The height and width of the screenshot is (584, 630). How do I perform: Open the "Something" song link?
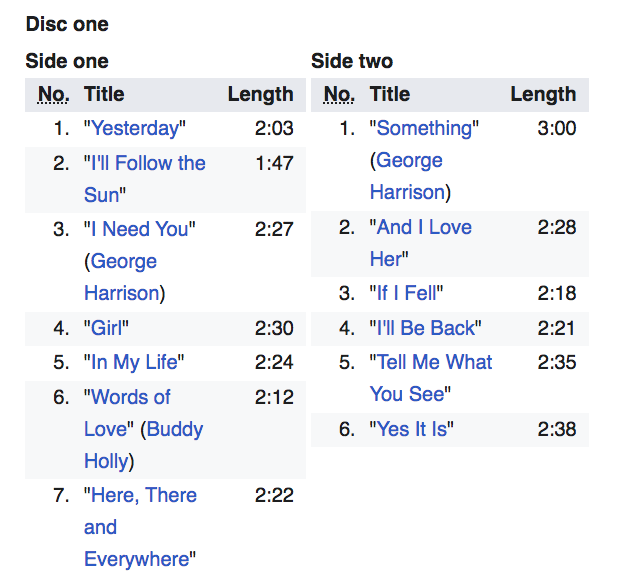click(x=424, y=128)
